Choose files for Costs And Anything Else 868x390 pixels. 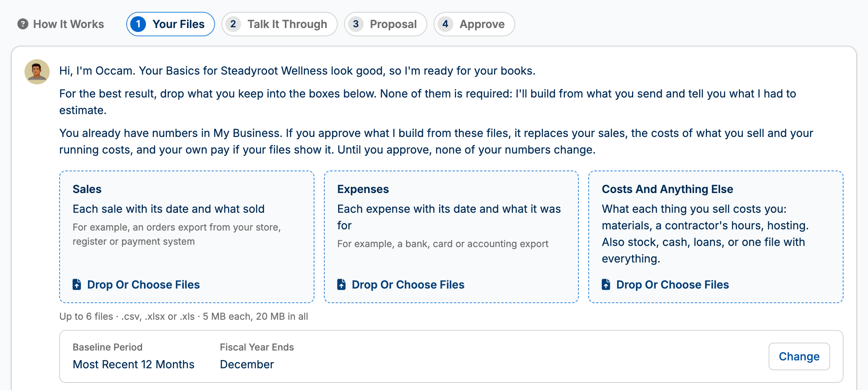pos(665,285)
